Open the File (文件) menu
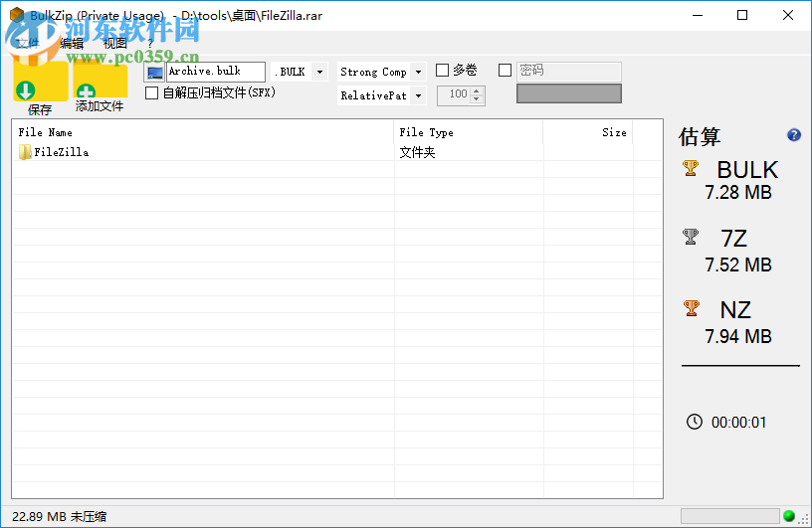 [28, 44]
